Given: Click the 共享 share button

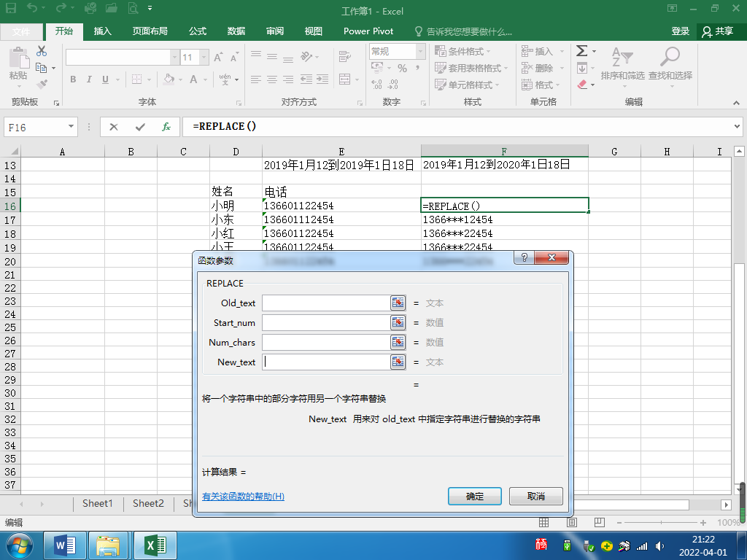Looking at the screenshot, I should tap(718, 31).
